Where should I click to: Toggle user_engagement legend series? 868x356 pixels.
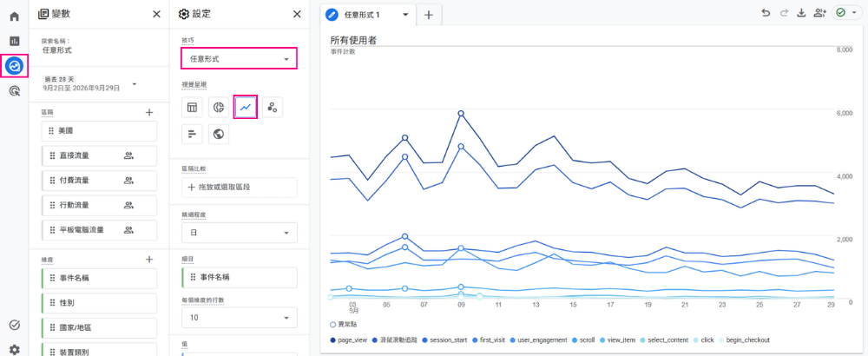(x=539, y=340)
